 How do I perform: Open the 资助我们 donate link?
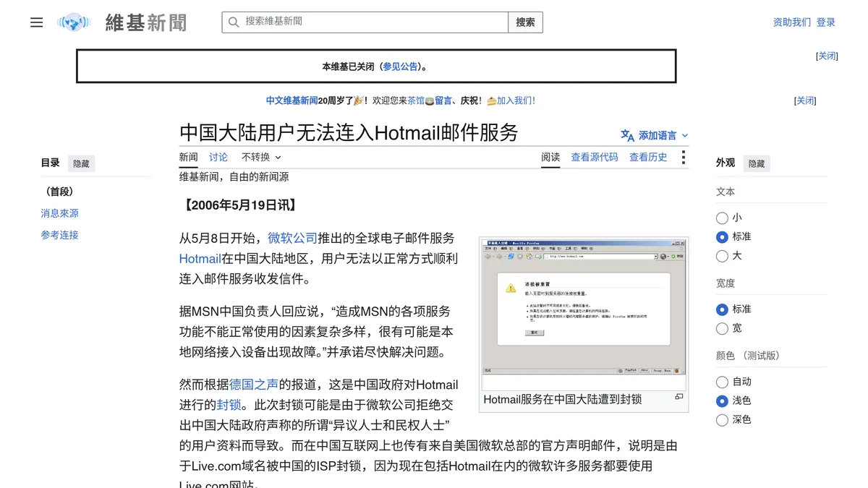click(x=792, y=22)
